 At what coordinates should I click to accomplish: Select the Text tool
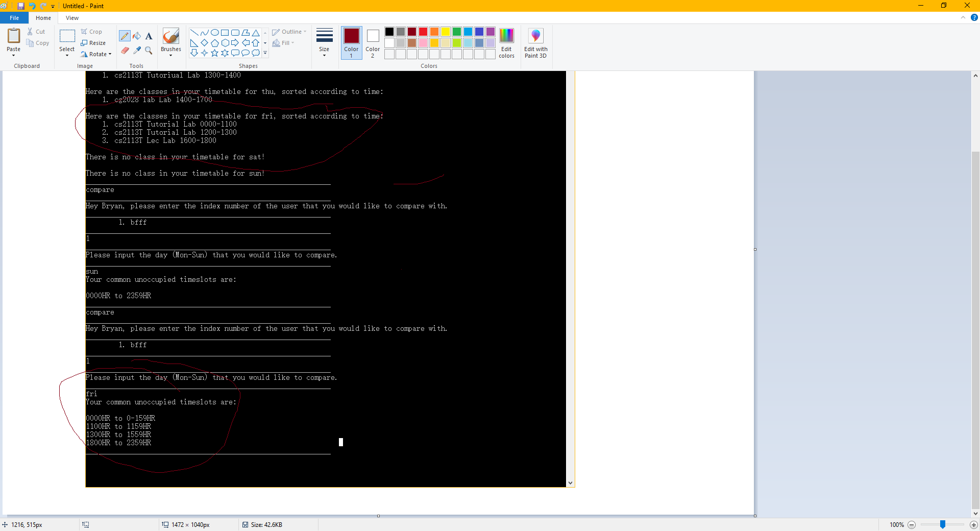click(149, 36)
